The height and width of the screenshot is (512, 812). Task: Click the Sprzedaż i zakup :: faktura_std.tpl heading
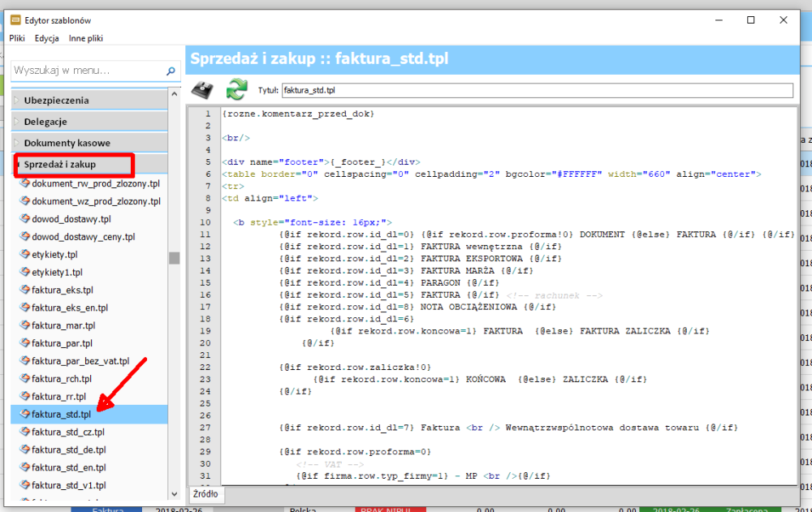coord(319,58)
